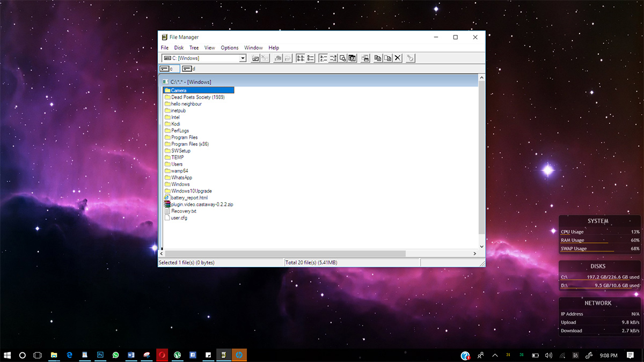The image size is (644, 362).
Task: Open WhatsApp from the taskbar
Action: pos(115,354)
